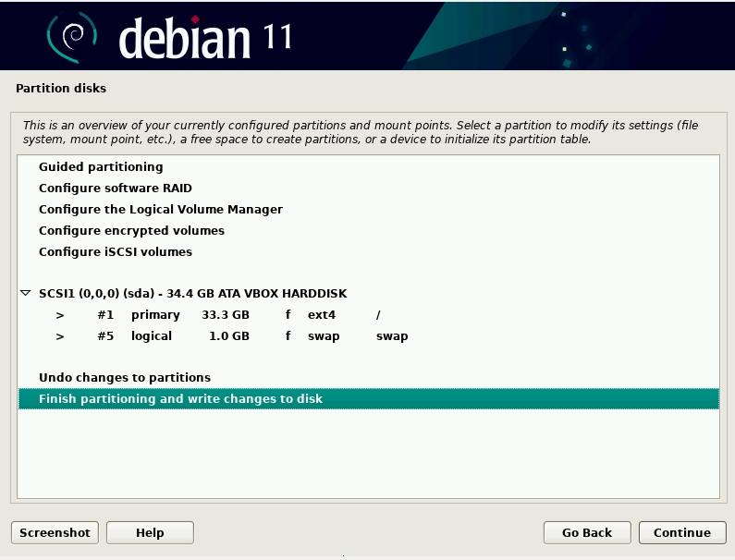Click the 1.0 GB size value
The width and height of the screenshot is (735, 560).
(229, 336)
